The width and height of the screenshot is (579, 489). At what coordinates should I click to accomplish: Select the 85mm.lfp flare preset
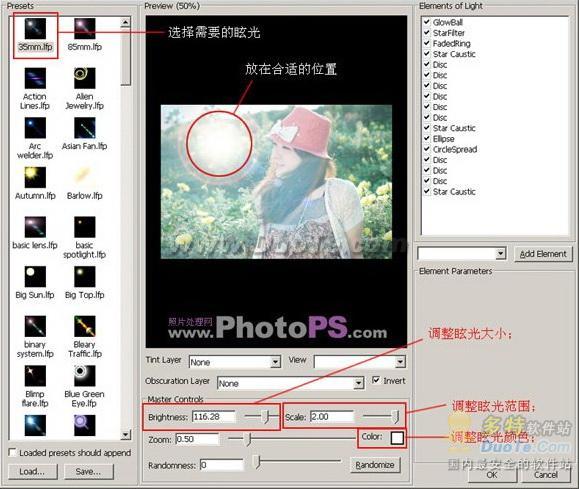(85, 34)
